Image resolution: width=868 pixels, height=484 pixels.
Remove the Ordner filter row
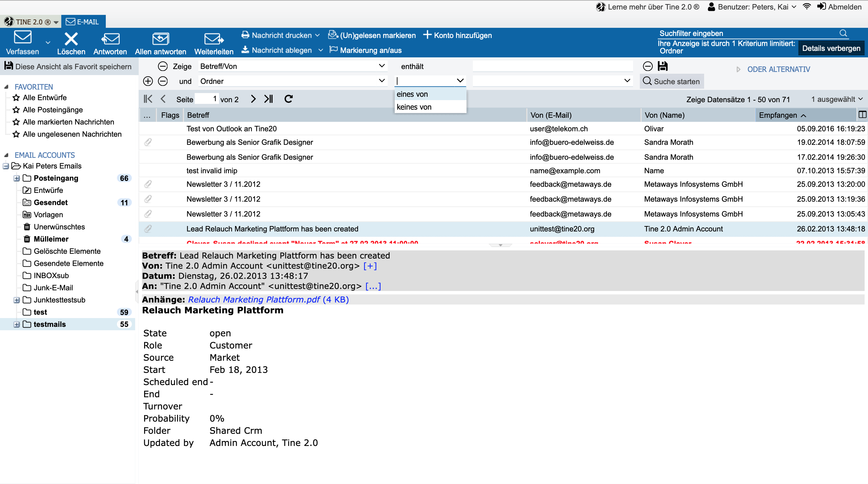[163, 81]
